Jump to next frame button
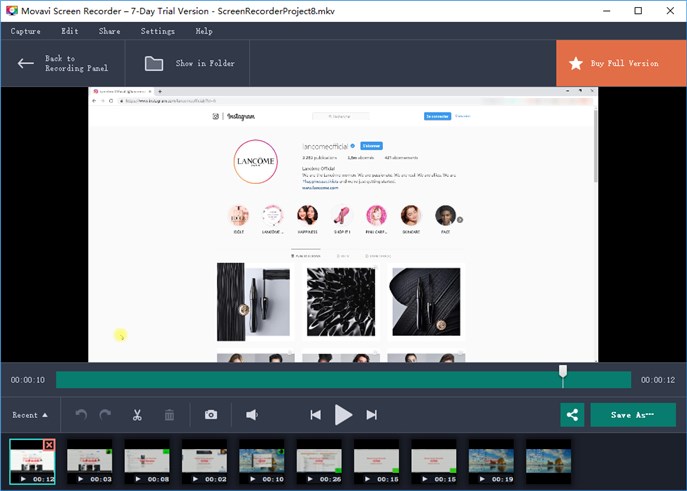This screenshot has height=491, width=687. coord(372,415)
